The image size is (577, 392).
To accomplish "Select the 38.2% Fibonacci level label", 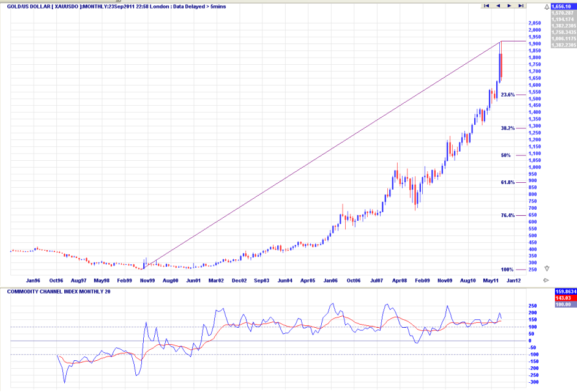I will pyautogui.click(x=507, y=128).
